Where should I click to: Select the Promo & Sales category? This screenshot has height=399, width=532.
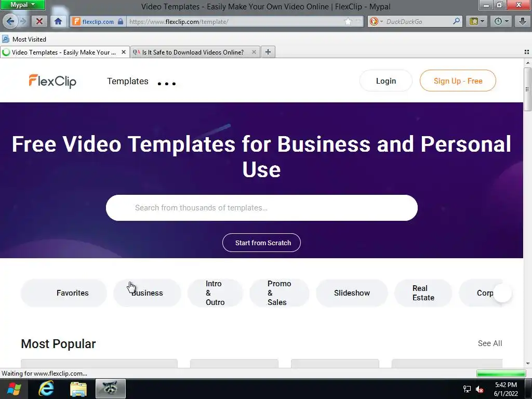pos(279,293)
